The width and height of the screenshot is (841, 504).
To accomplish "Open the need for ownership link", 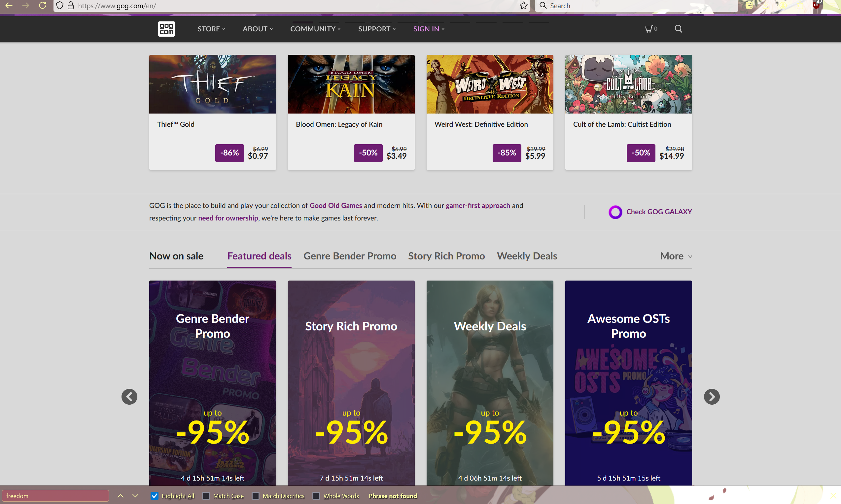I will pyautogui.click(x=228, y=218).
